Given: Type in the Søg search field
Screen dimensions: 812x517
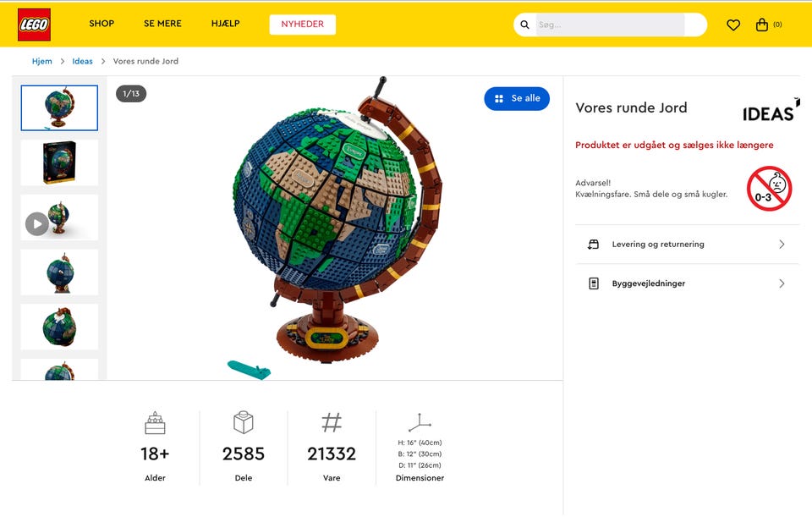Looking at the screenshot, I should pos(609,25).
